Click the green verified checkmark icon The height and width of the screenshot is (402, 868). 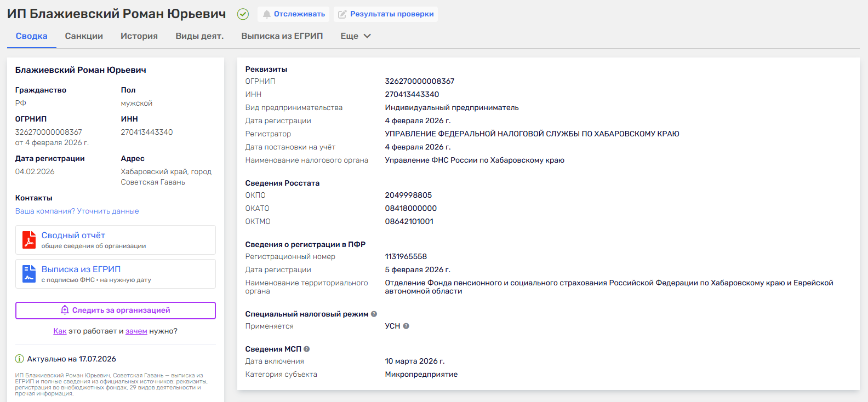[243, 14]
